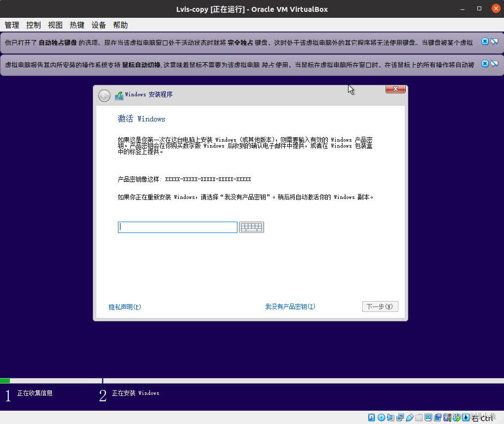The height and width of the screenshot is (424, 504).
Task: Click the 下一步 button
Action: pyautogui.click(x=380, y=306)
